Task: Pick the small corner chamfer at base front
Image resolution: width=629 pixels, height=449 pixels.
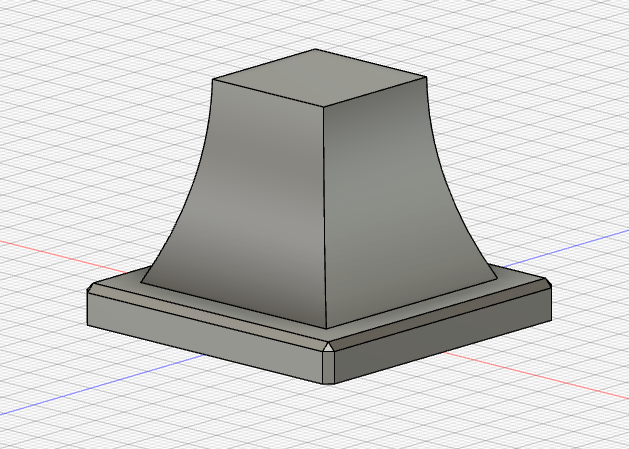Action: click(329, 348)
